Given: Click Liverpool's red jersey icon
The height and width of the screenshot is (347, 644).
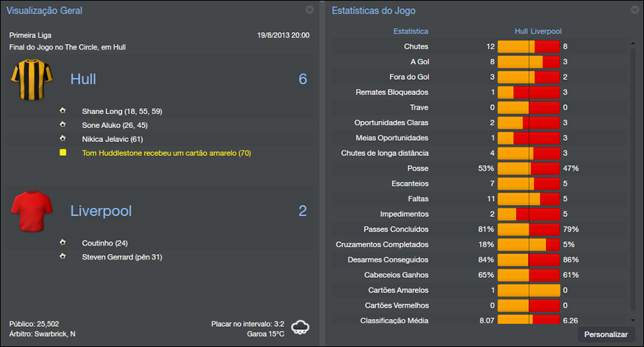Looking at the screenshot, I should point(27,211).
